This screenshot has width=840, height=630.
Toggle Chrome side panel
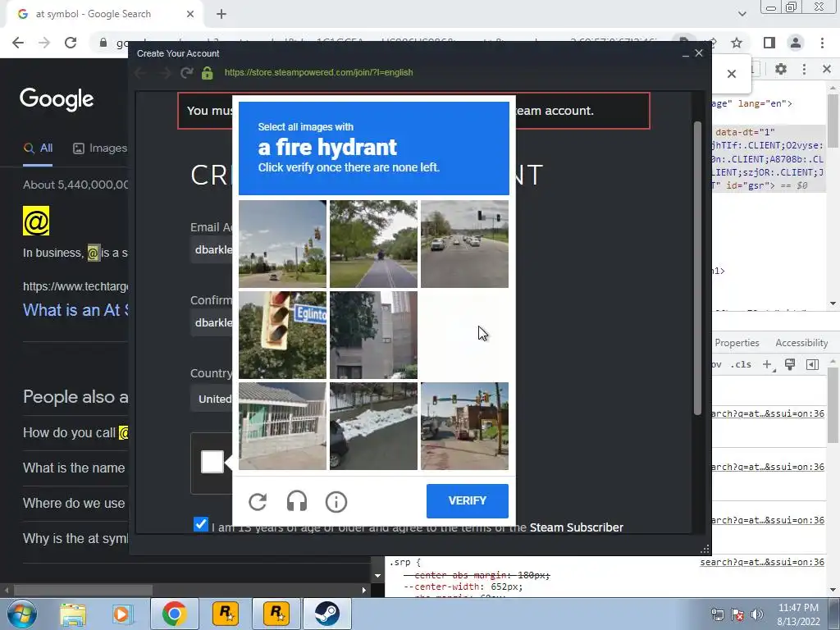point(769,43)
